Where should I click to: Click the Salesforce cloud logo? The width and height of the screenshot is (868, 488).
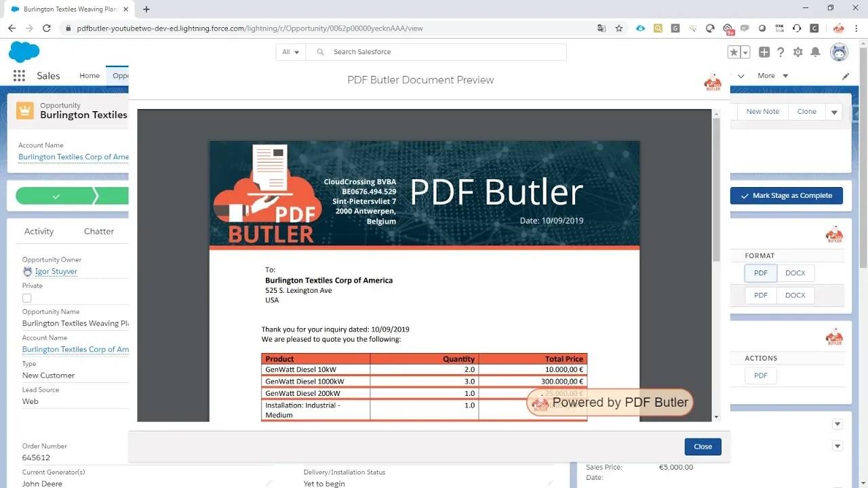point(24,52)
